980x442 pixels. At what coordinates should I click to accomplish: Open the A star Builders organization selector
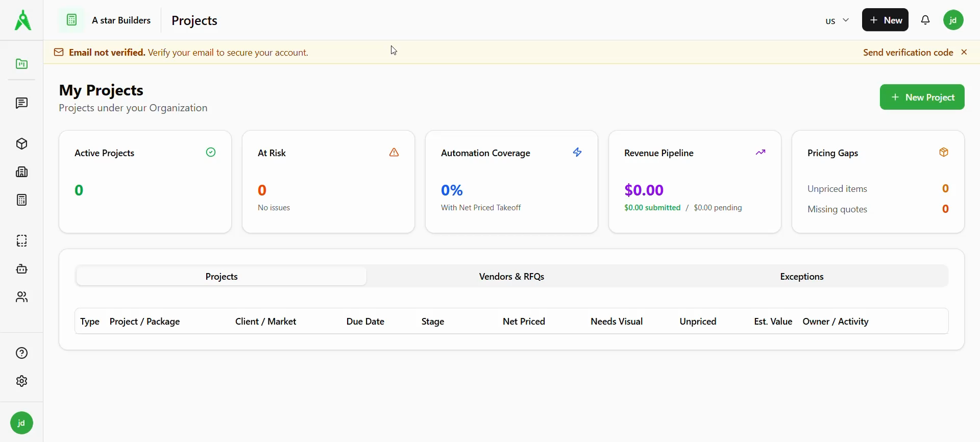point(107,20)
